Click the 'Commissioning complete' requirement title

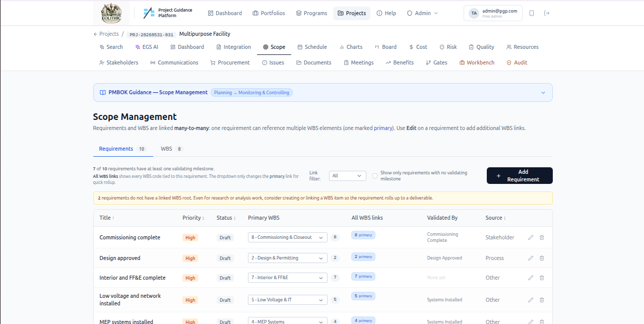130,237
